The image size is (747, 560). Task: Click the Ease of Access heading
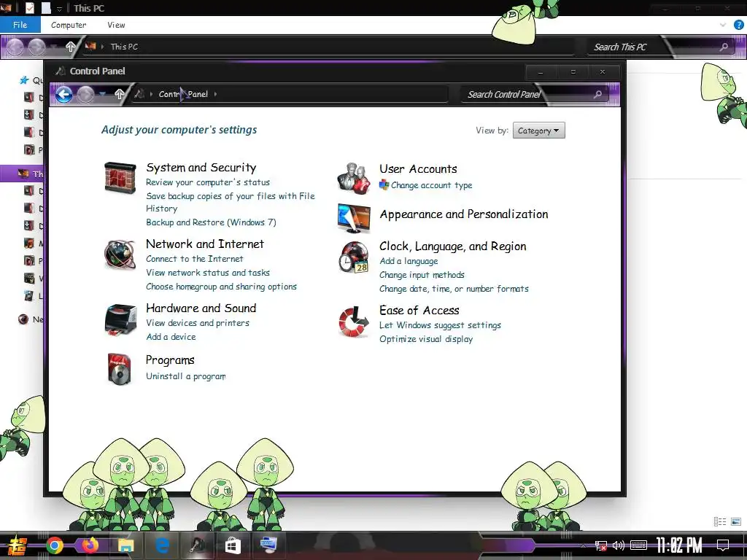pos(419,311)
